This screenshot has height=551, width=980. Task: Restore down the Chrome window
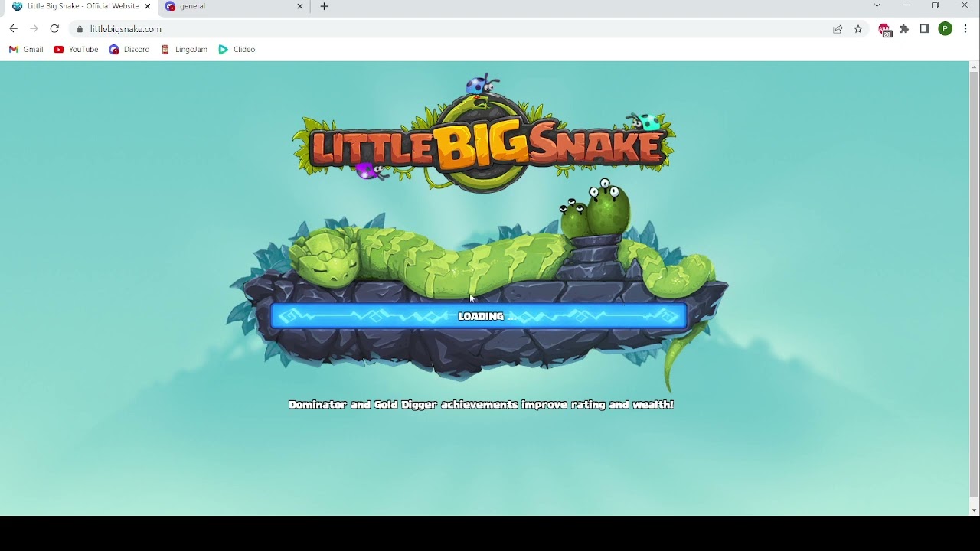click(x=935, y=5)
